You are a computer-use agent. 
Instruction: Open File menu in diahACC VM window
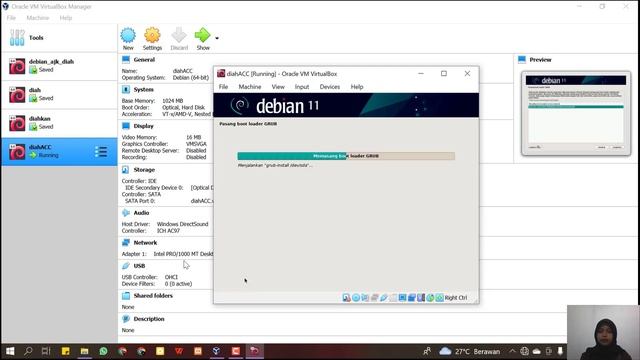coord(223,87)
